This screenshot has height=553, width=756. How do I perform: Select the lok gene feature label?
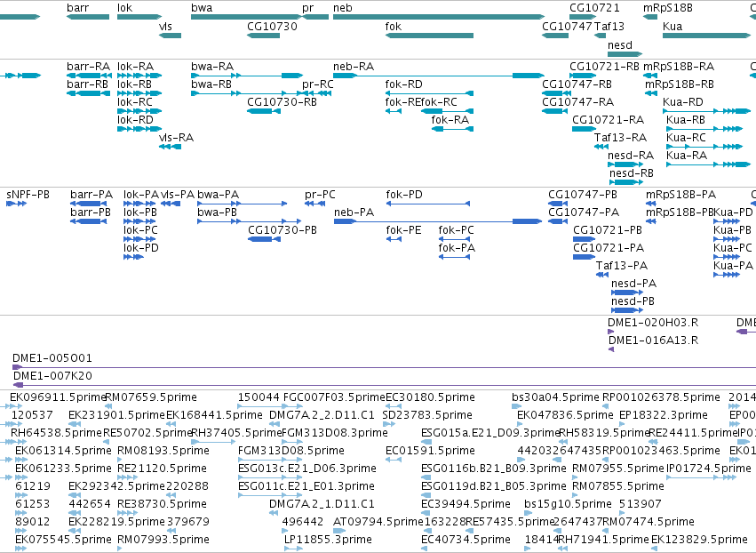coord(124,8)
